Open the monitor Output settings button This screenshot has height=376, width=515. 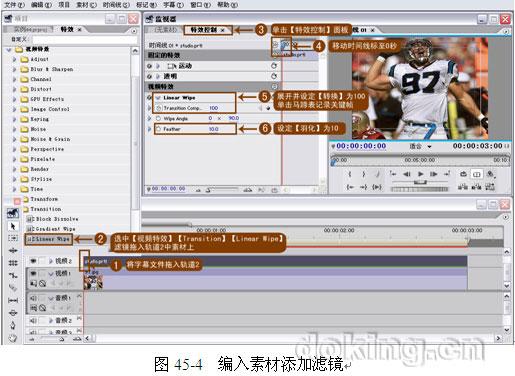point(490,174)
